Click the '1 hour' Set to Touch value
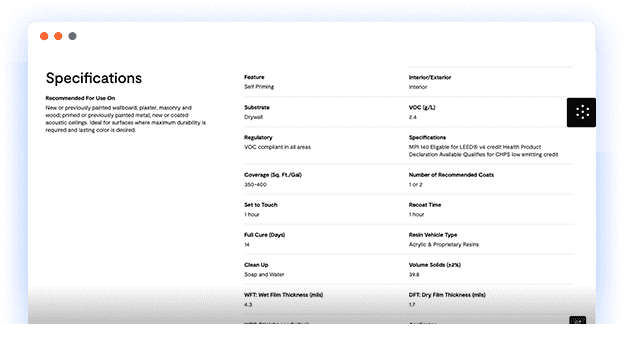The width and height of the screenshot is (624, 361). tap(252, 215)
